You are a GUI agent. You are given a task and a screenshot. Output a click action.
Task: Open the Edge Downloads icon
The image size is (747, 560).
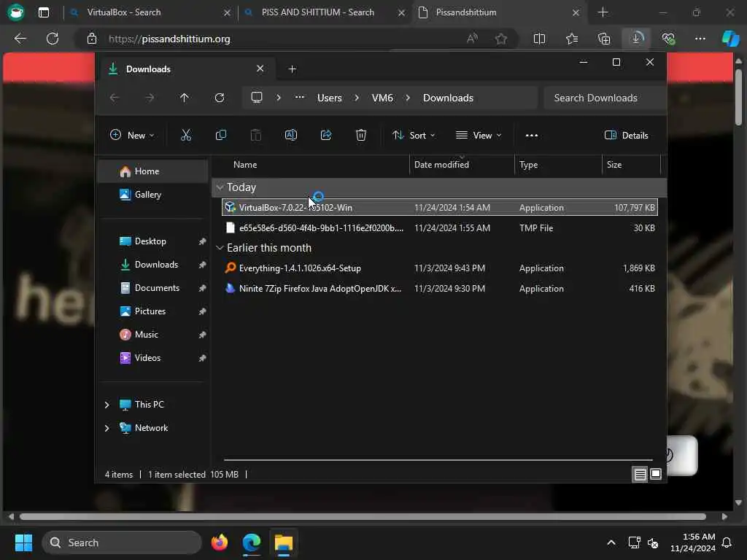637,39
